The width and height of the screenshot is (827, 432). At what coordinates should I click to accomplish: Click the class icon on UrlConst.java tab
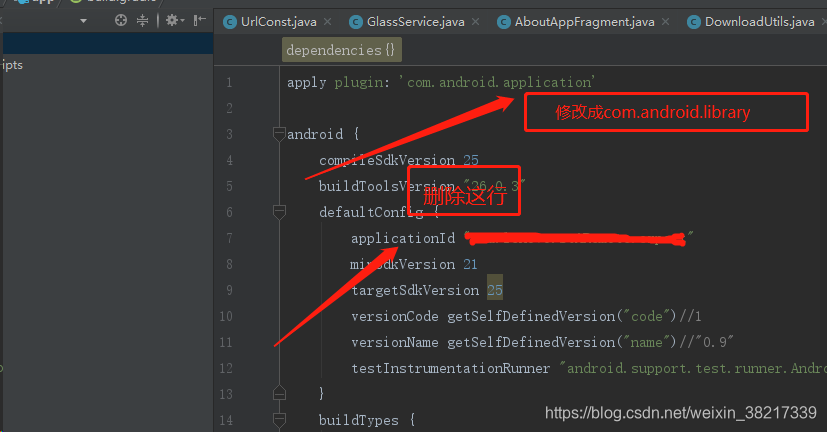coord(230,22)
